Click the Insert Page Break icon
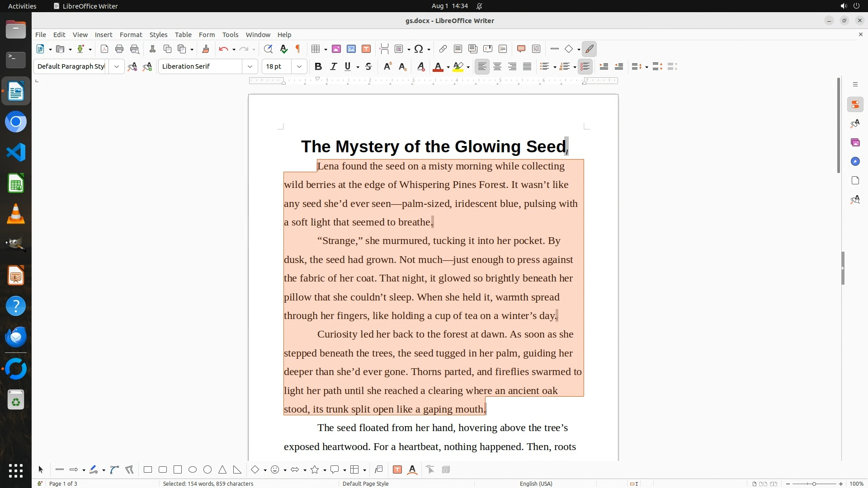The image size is (868, 488). pos(384,49)
